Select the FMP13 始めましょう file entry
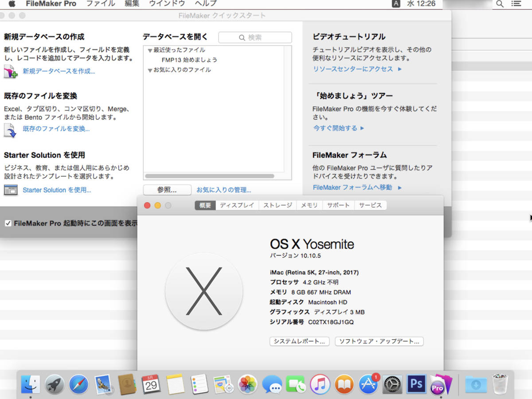This screenshot has height=399, width=532. (190, 59)
